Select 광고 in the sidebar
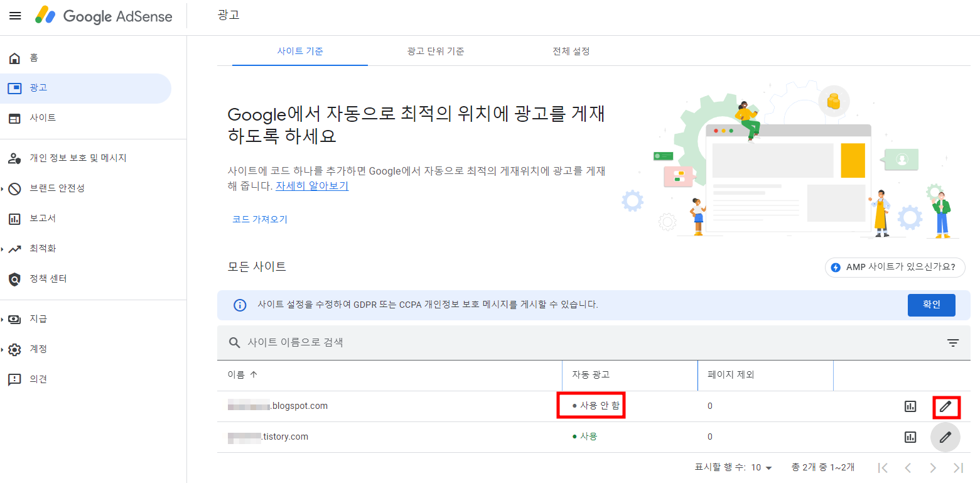 [85, 88]
